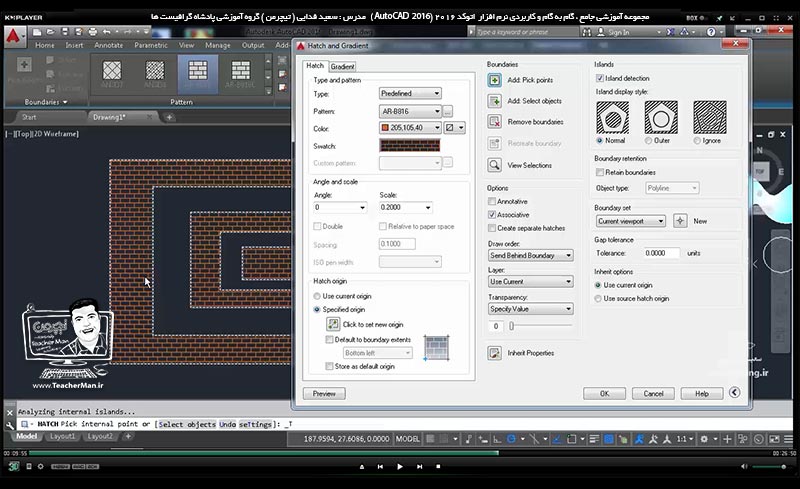Viewport: 800px width, 489px height.
Task: Click the set new origin icon
Action: coord(333,324)
